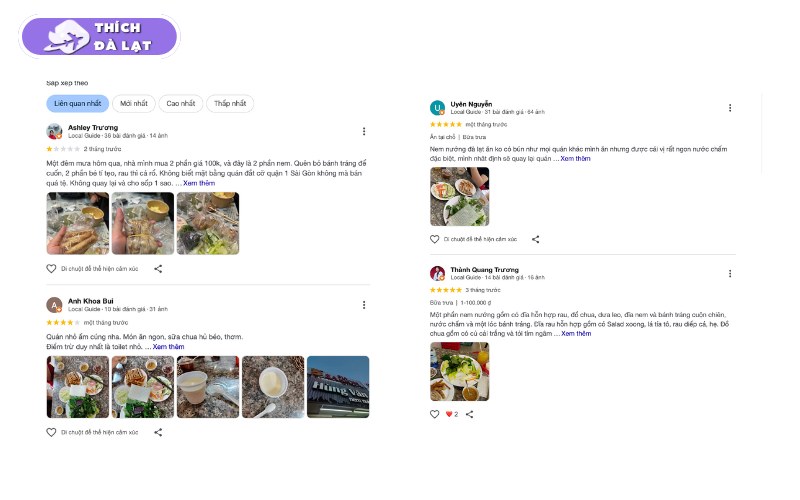Like Ashley Trương's review with the heart

pyautogui.click(x=52, y=269)
